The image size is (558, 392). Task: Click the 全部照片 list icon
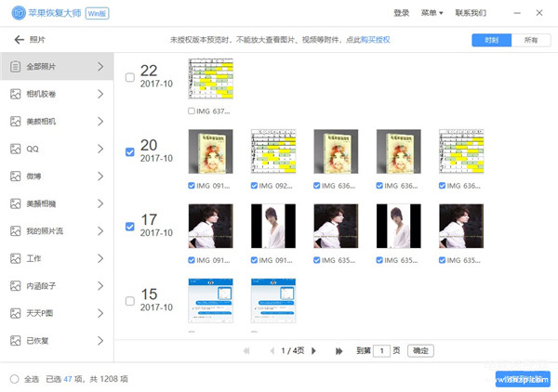tap(15, 67)
